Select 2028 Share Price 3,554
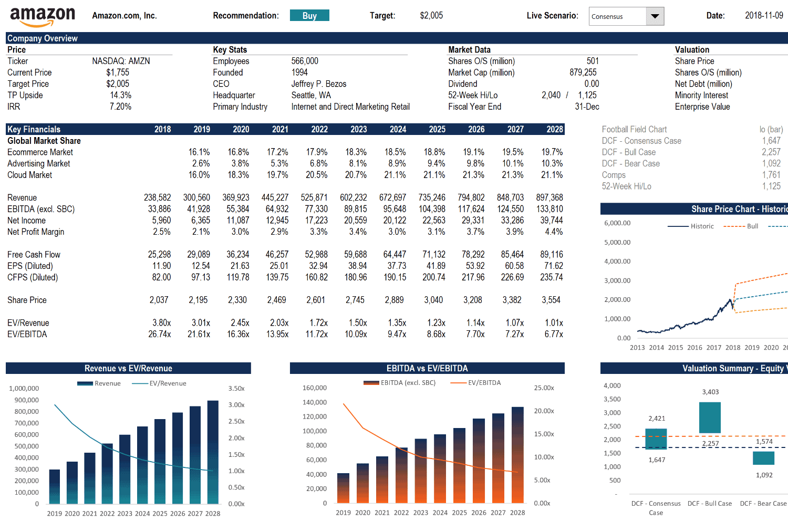Screen dimensions: 788x532 tap(551, 300)
